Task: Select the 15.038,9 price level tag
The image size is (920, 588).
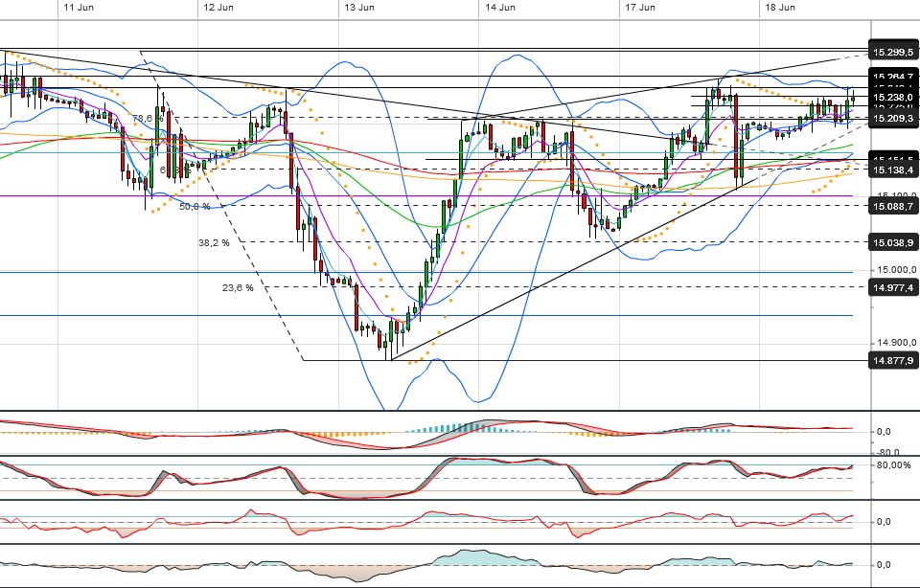Action: (x=893, y=242)
